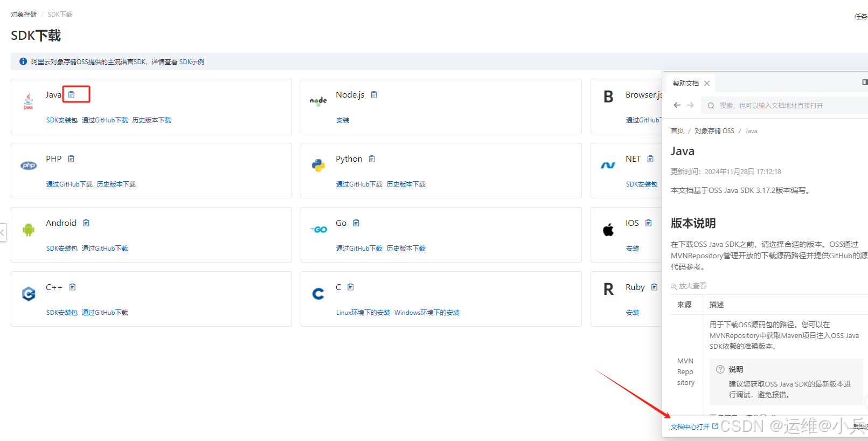The width and height of the screenshot is (868, 441).
Task: Open the .NET documentation icon
Action: [650, 159]
